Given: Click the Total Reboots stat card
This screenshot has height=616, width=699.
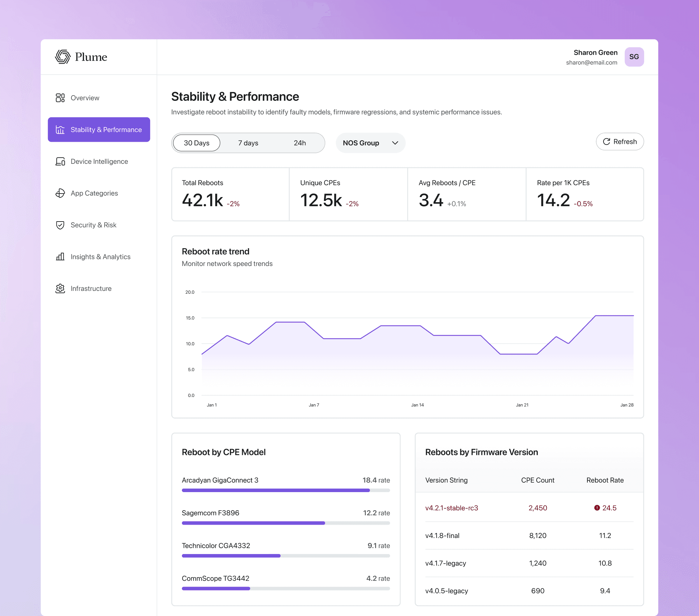Looking at the screenshot, I should (x=230, y=194).
